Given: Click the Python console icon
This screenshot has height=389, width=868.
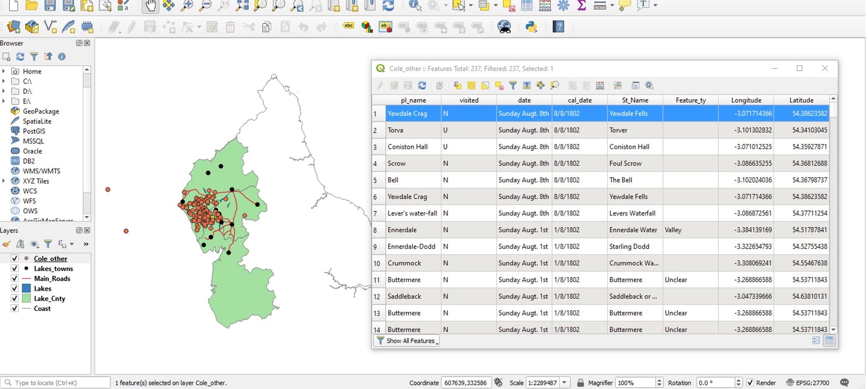Looking at the screenshot, I should [x=531, y=27].
